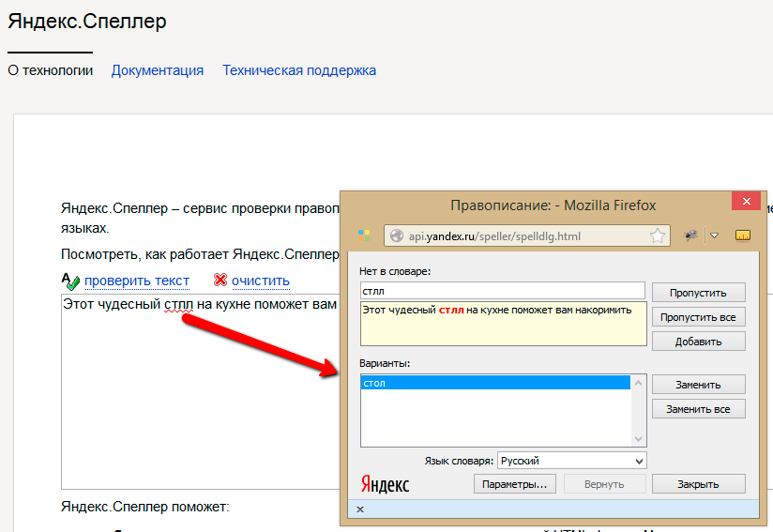Image resolution: width=773 pixels, height=532 pixels.
Task: Click the api.yandex.ru address bar
Action: pyautogui.click(x=527, y=236)
